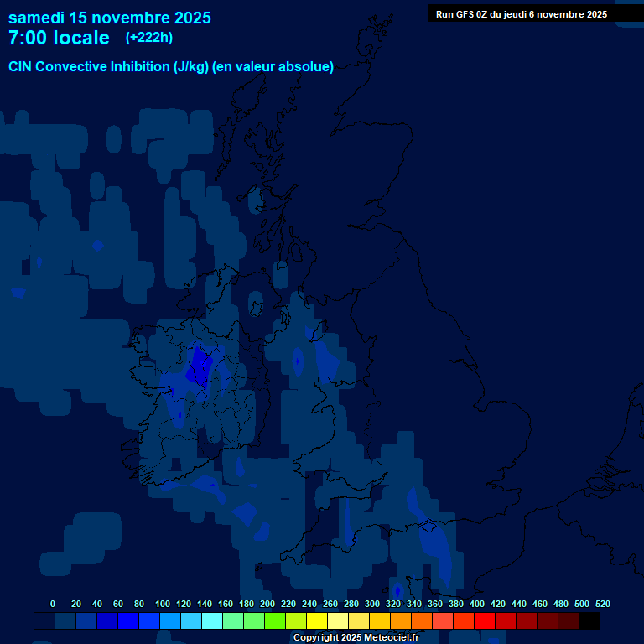This screenshot has width=644, height=644.
Task: Click the date samedi 15 novembre 2025
Action: coord(110,18)
